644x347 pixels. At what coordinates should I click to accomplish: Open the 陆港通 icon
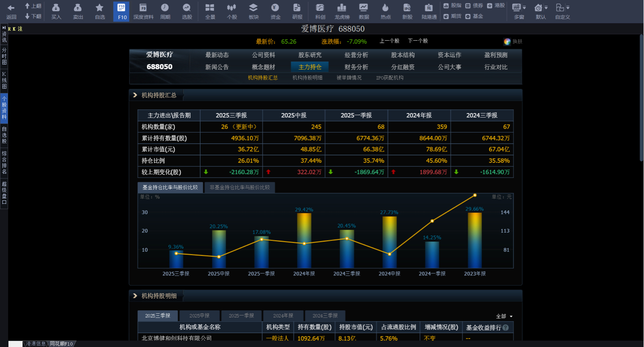[429, 8]
